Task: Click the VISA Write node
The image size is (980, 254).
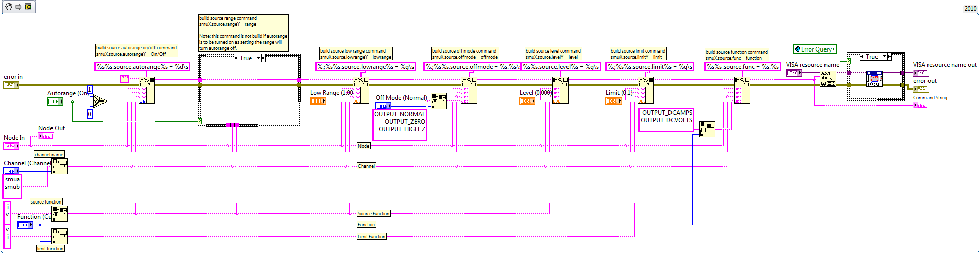Action: 828,79
